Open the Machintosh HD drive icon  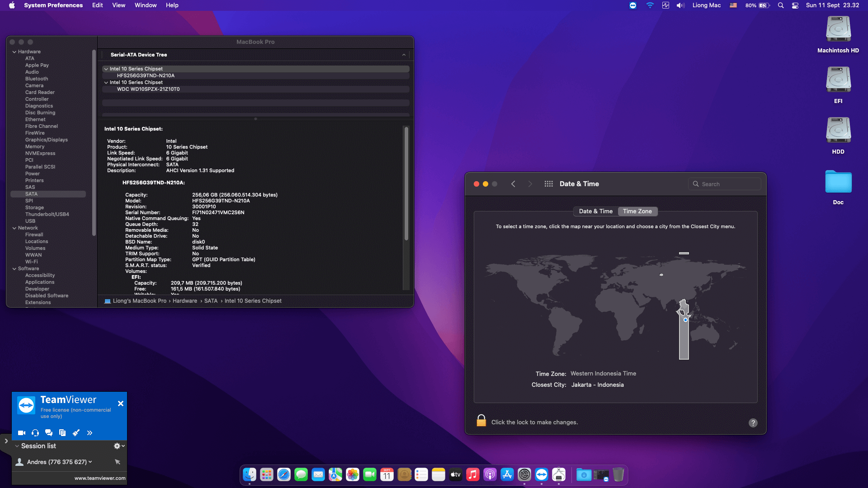pyautogui.click(x=838, y=29)
